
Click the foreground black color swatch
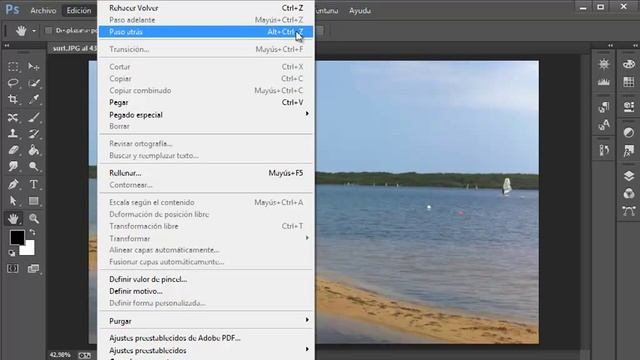[x=17, y=237]
